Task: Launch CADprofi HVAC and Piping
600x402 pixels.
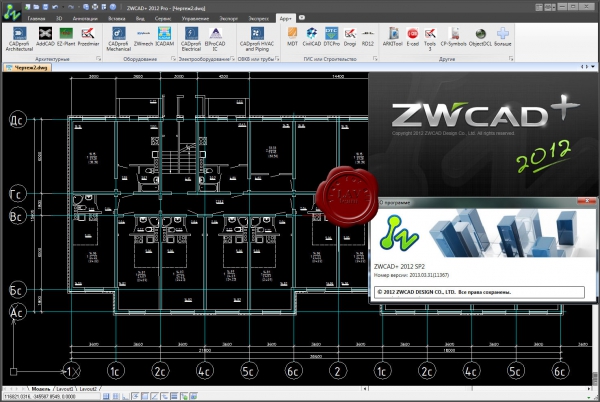Action: 257,39
